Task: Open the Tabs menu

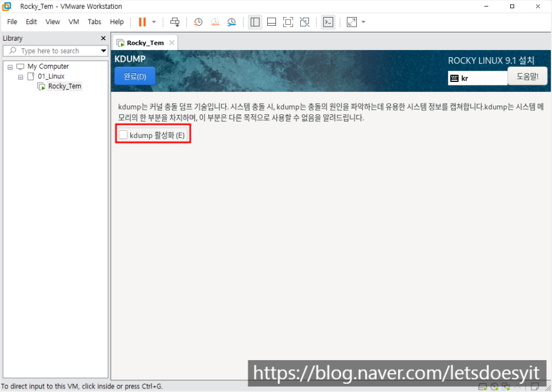Action: coord(94,22)
